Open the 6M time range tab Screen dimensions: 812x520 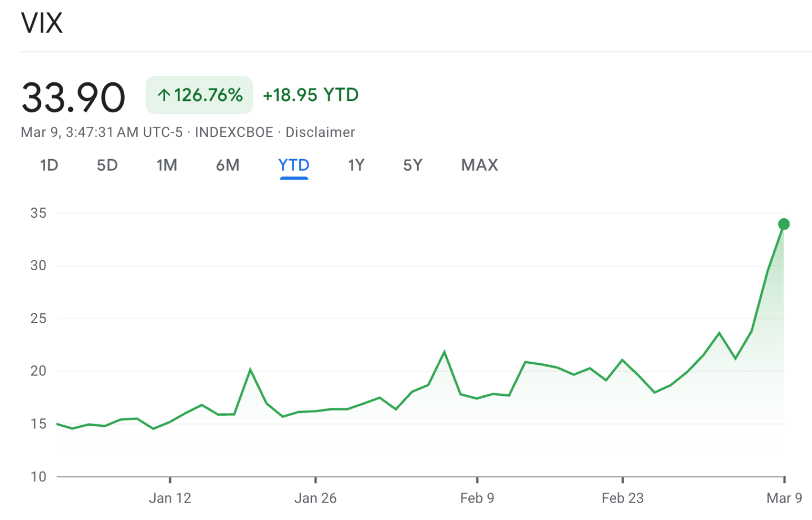(x=227, y=165)
